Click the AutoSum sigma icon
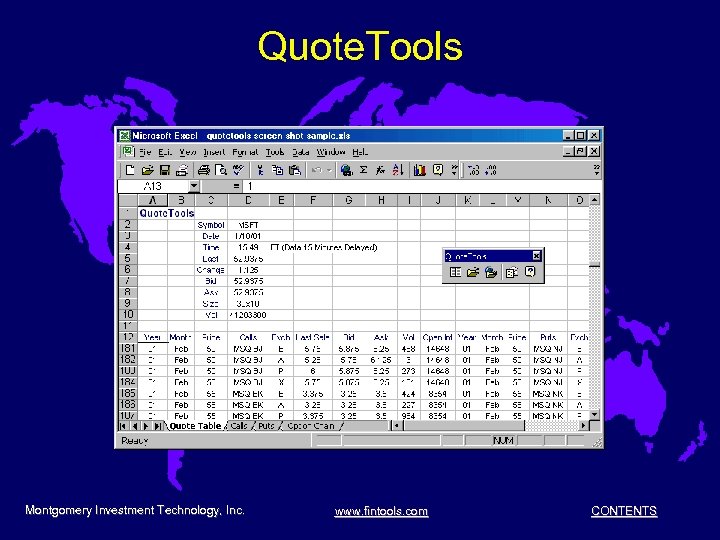Image resolution: width=720 pixels, height=540 pixels. [364, 170]
